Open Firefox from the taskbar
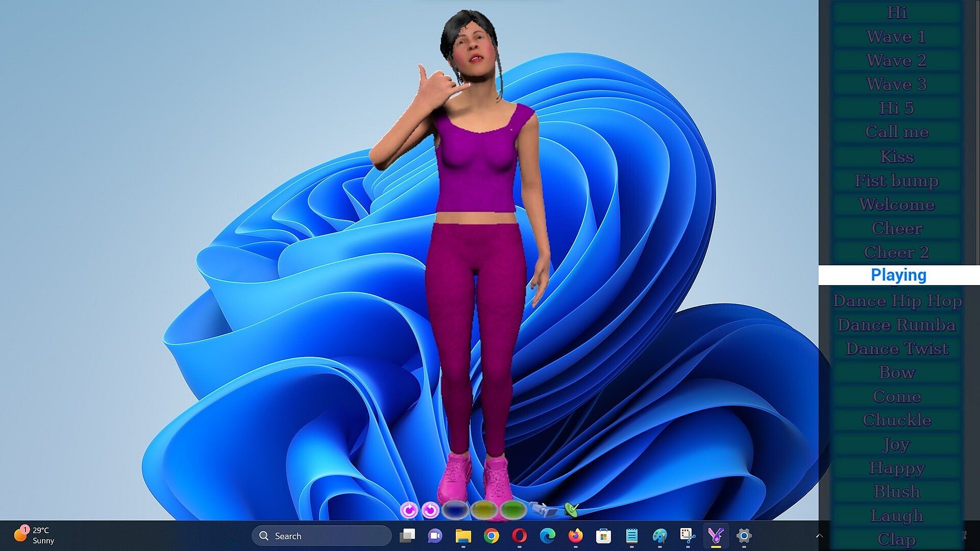The width and height of the screenshot is (980, 551). (x=575, y=536)
